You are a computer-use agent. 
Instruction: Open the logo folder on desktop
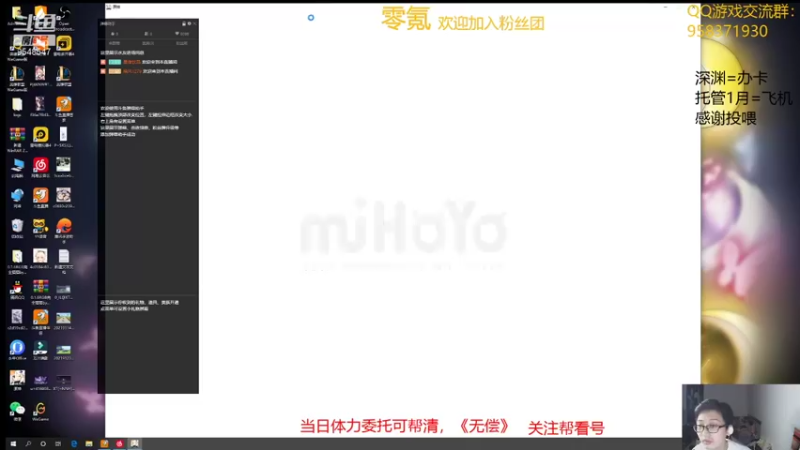coord(17,107)
